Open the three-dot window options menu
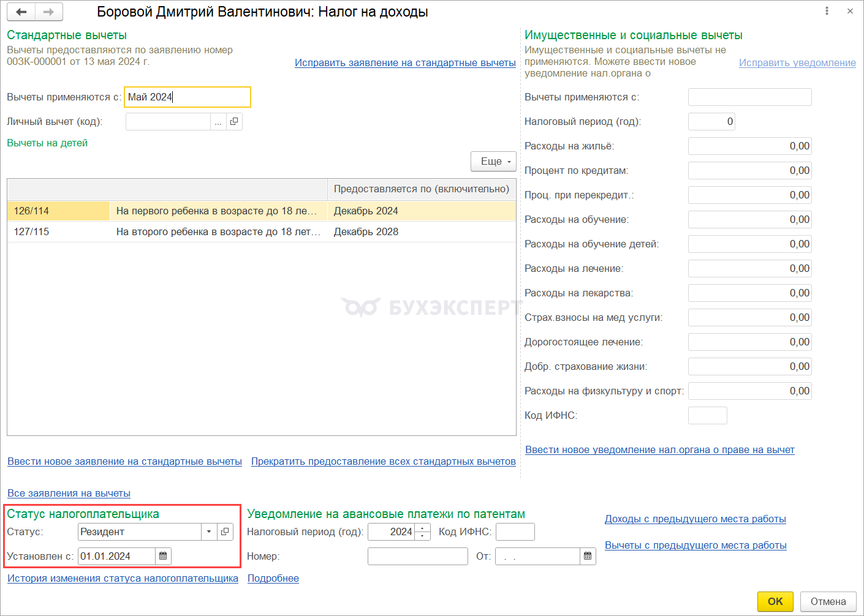The height and width of the screenshot is (616, 864). pos(827,11)
